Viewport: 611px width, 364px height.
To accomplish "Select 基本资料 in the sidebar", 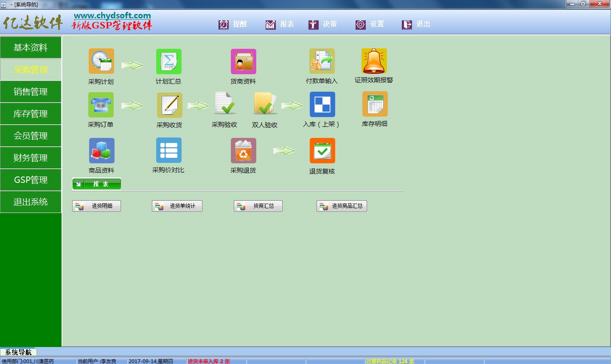I will coord(31,48).
